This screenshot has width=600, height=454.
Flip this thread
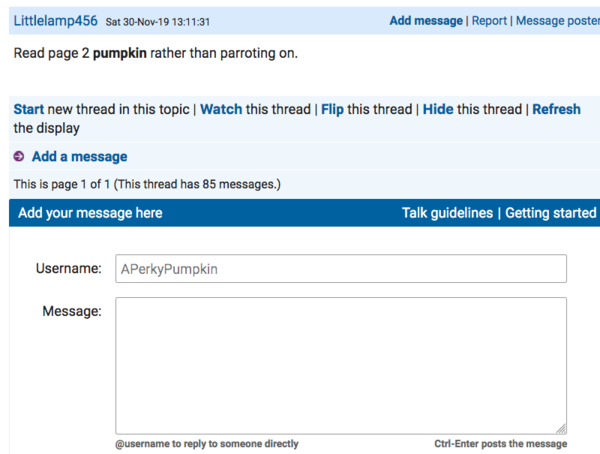(x=332, y=109)
